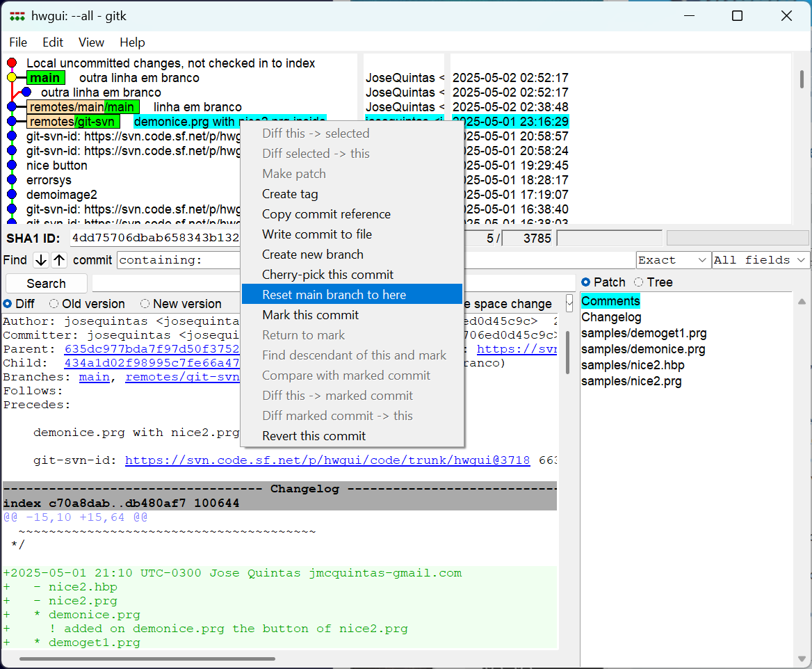Select the Old version radio button
Image resolution: width=812 pixels, height=669 pixels.
pos(54,304)
